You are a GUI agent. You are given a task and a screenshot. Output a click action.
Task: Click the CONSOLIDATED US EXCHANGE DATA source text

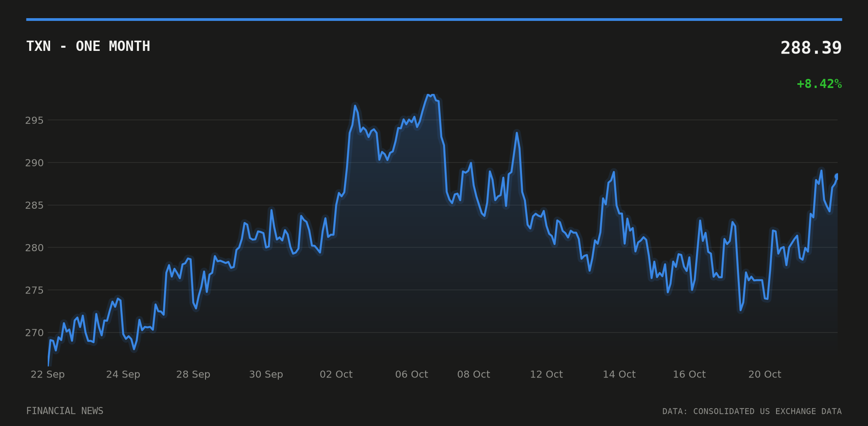(767, 411)
